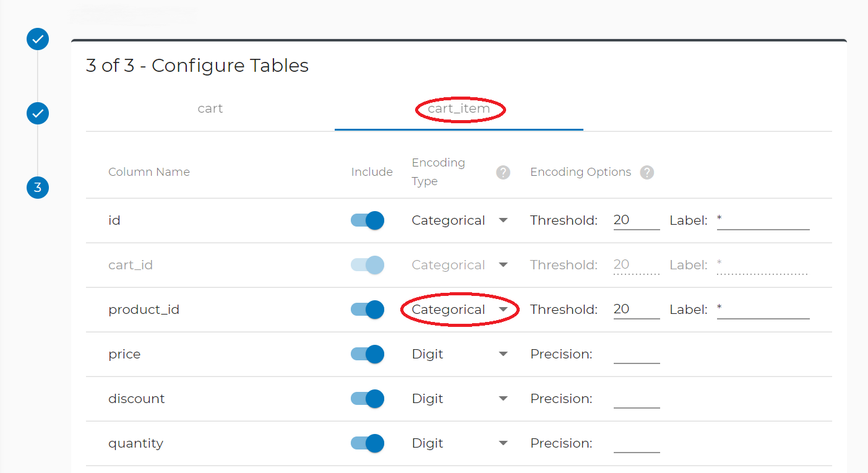Go back to completed step one checkmark
868x473 pixels.
[x=38, y=39]
